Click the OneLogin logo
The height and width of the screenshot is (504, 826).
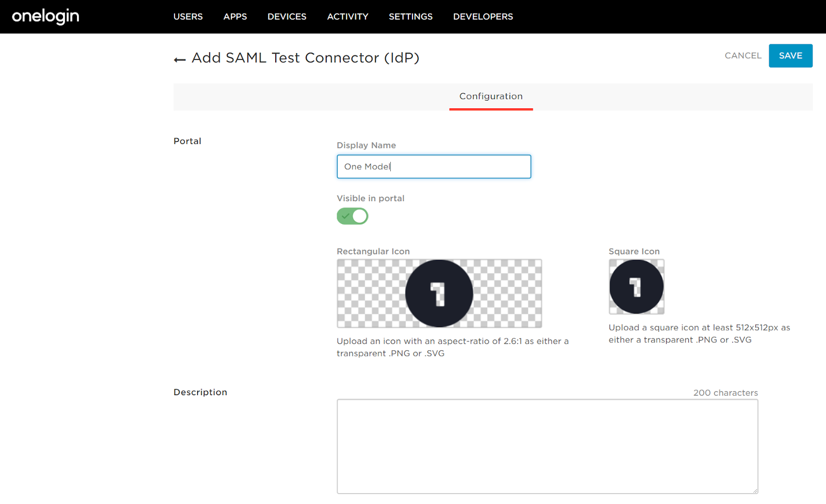[45, 17]
